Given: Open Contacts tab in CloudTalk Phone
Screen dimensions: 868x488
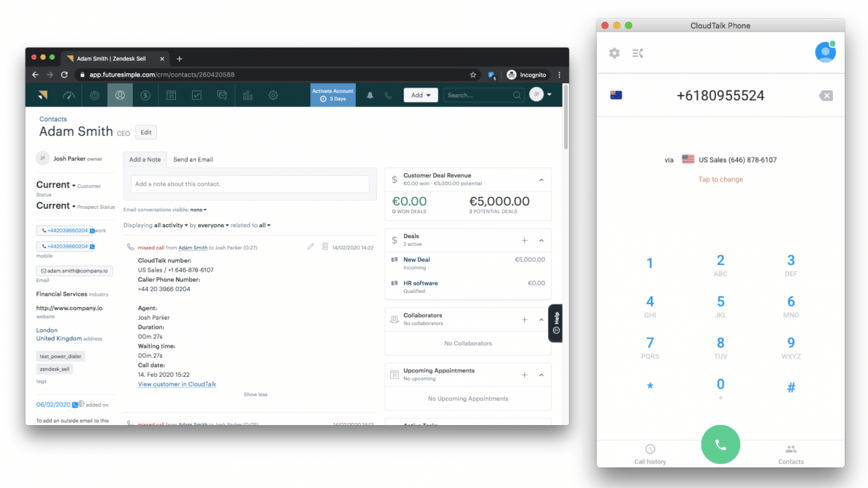Looking at the screenshot, I should (791, 454).
